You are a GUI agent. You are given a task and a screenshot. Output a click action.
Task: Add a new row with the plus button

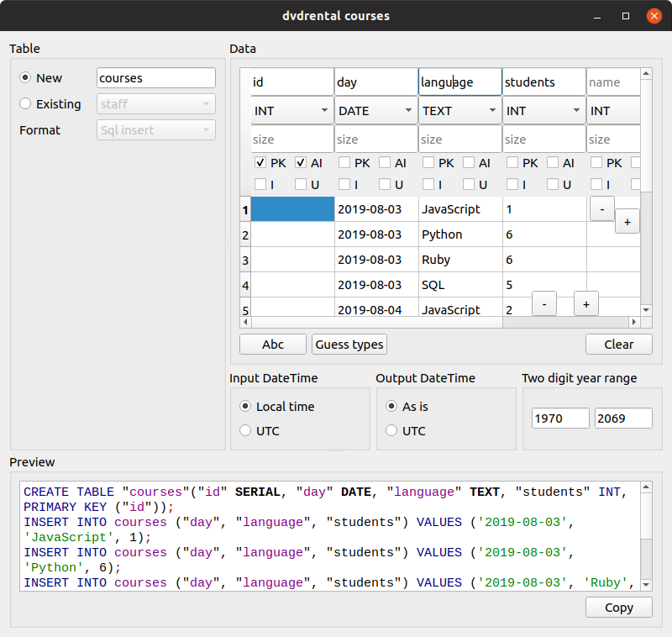click(x=627, y=221)
